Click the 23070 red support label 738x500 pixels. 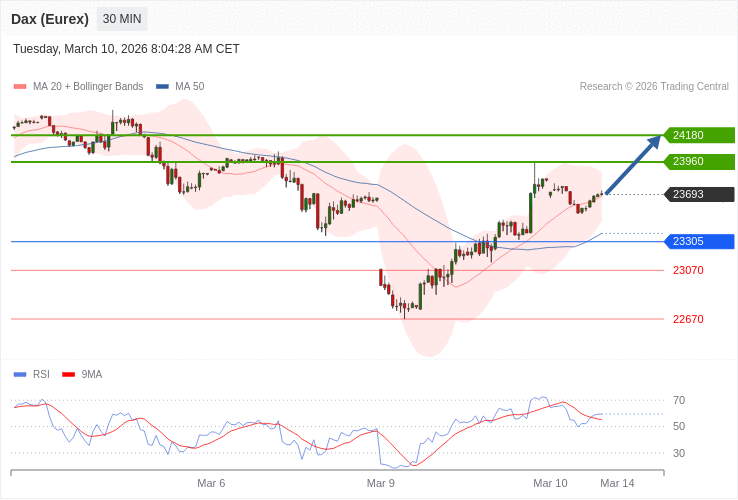click(x=688, y=270)
